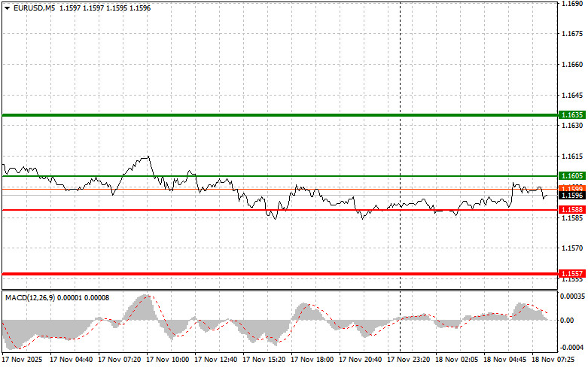Click the 18 Nov 07:25 time label
Image resolution: width=588 pixels, height=368 pixels.
553,360
